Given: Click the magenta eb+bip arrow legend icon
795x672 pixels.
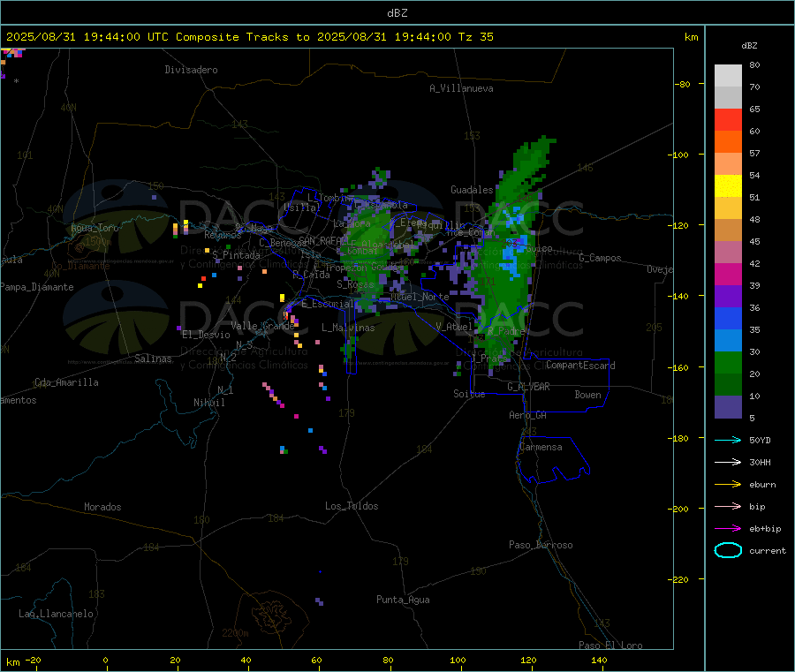Looking at the screenshot, I should tap(728, 529).
